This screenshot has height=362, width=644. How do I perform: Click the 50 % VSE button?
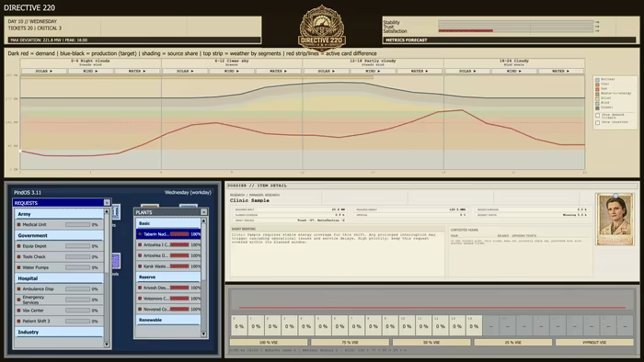point(431,342)
